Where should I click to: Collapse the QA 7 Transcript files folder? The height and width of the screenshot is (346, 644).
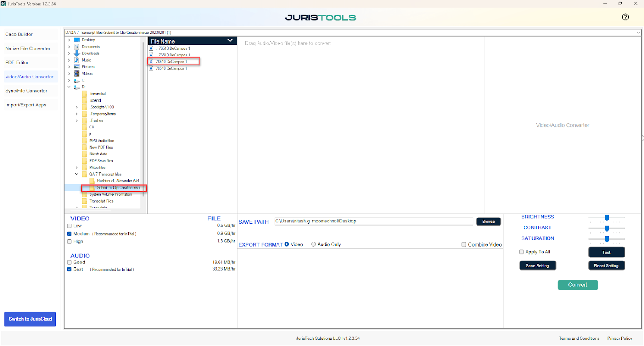[x=76, y=174]
